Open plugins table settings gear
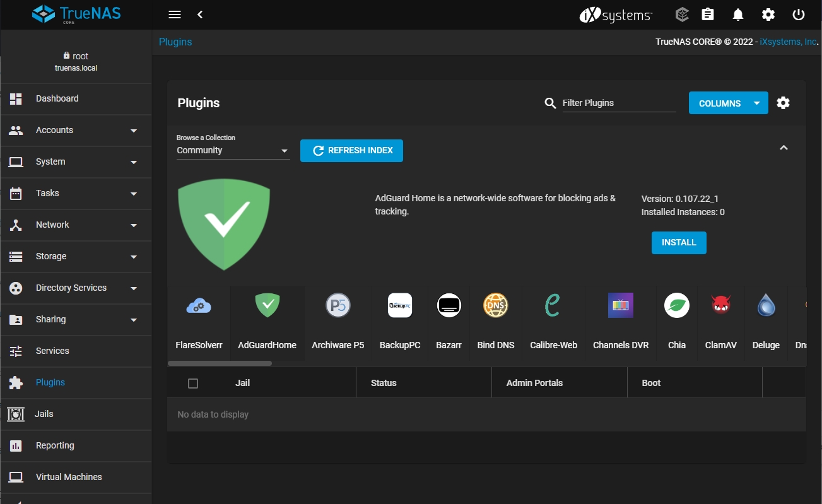The height and width of the screenshot is (504, 822). click(x=783, y=103)
